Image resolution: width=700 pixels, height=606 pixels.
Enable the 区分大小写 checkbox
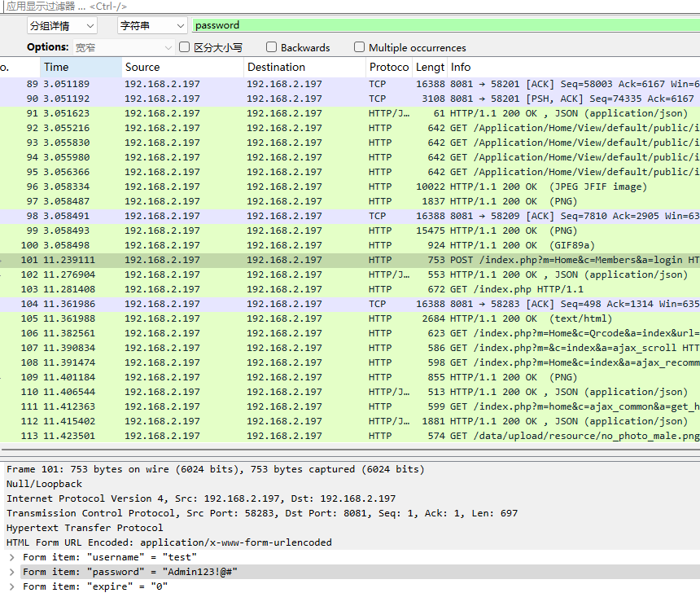pyautogui.click(x=184, y=47)
